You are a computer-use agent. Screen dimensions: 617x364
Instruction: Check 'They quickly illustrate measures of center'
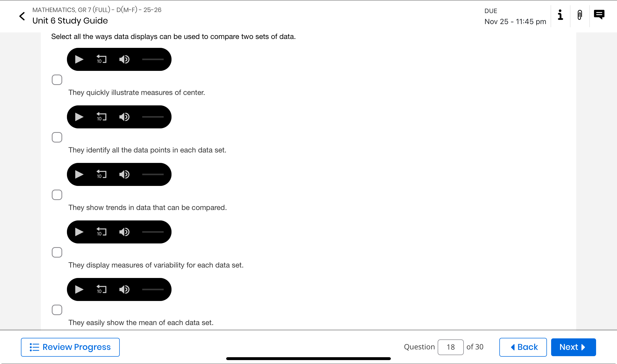tap(57, 80)
